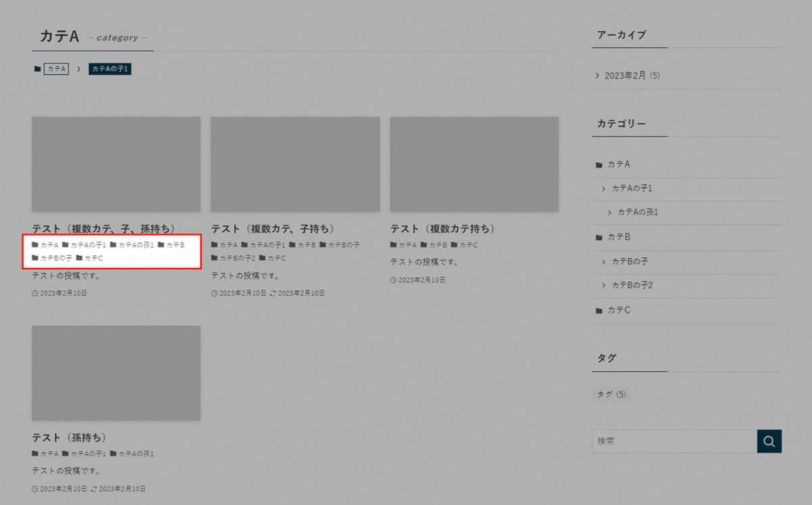The height and width of the screenshot is (505, 812).
Task: Click clock icon under テスト（複数カテ、子、孫持ち） post
Action: click(35, 294)
